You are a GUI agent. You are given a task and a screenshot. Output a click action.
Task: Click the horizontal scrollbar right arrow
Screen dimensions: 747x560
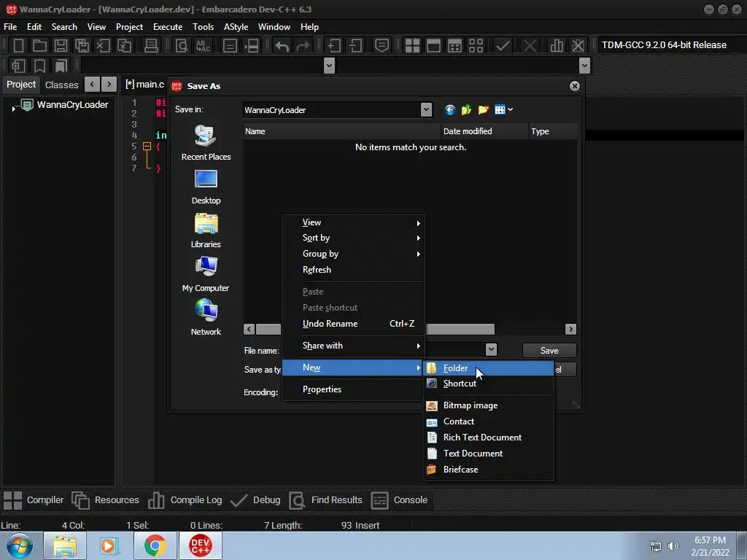[570, 329]
